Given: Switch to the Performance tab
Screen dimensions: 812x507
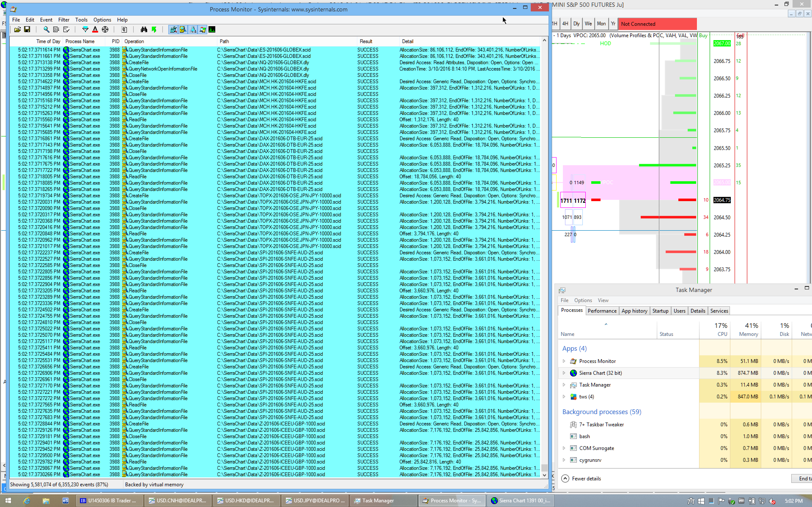Looking at the screenshot, I should pyautogui.click(x=602, y=311).
